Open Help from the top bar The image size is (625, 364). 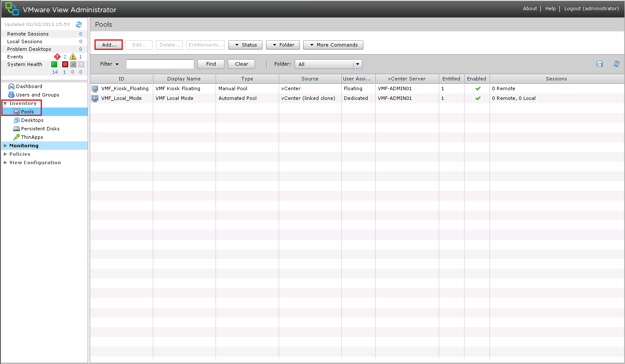click(x=550, y=8)
